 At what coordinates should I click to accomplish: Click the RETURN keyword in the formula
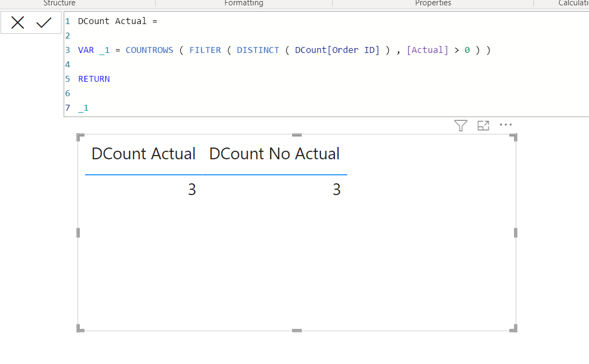(x=94, y=79)
